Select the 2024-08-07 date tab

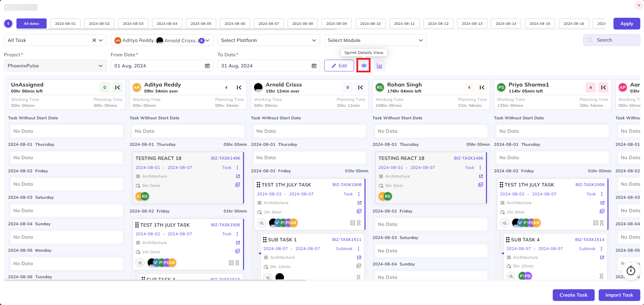(269, 23)
